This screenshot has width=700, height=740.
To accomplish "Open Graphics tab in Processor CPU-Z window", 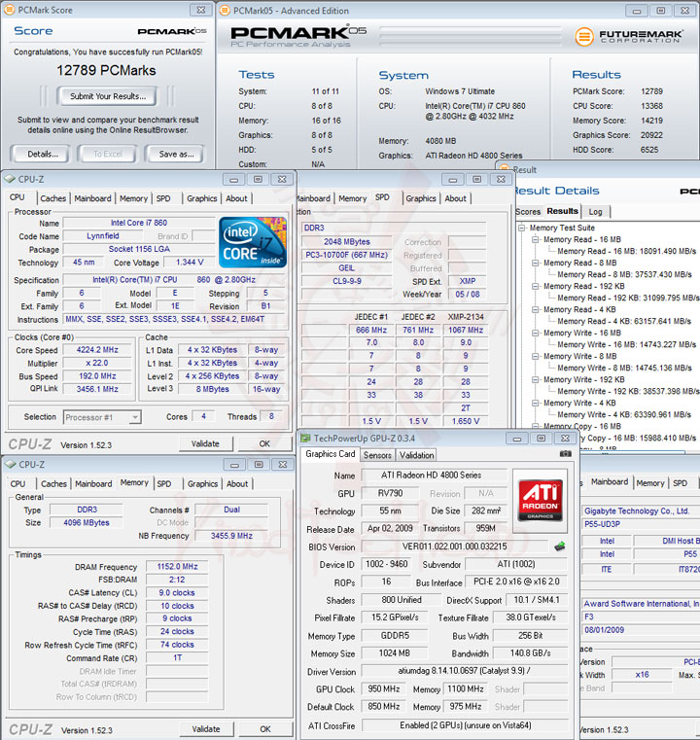I will pyautogui.click(x=201, y=198).
